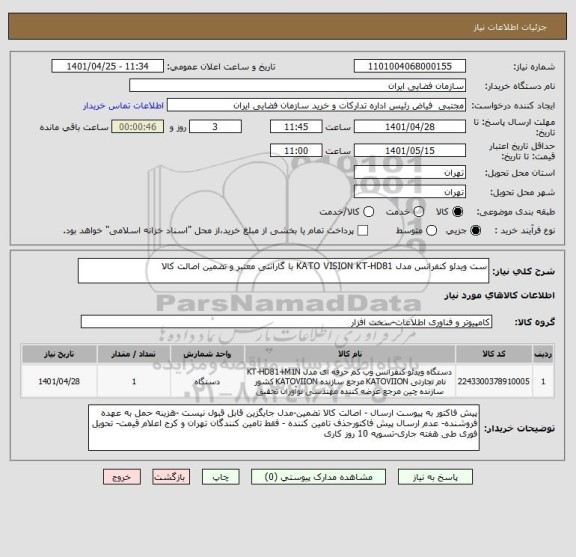576x557 pixels.
Task: Select the جزیی purchase type radio
Action: tap(475, 231)
